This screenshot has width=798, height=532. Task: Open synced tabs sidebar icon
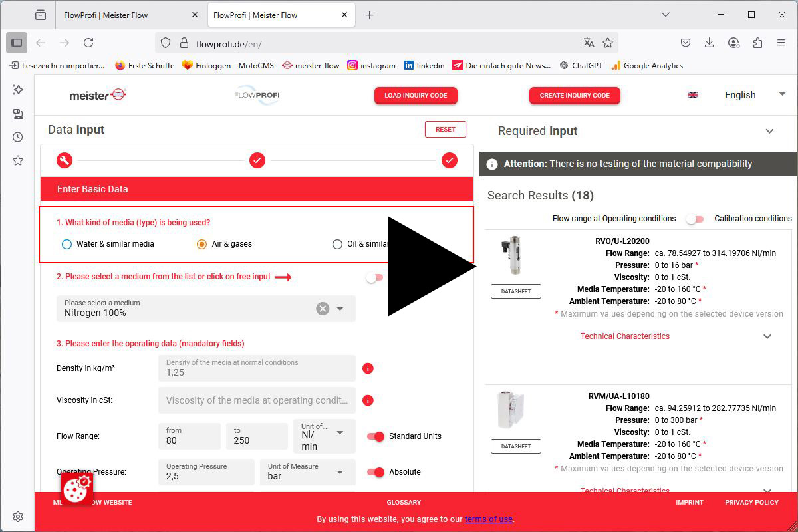tap(18, 114)
